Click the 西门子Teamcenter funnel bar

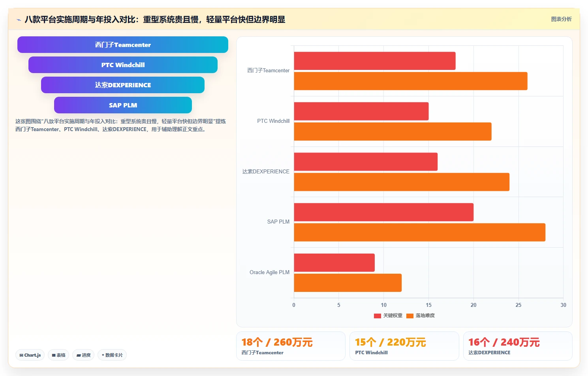[x=123, y=45]
